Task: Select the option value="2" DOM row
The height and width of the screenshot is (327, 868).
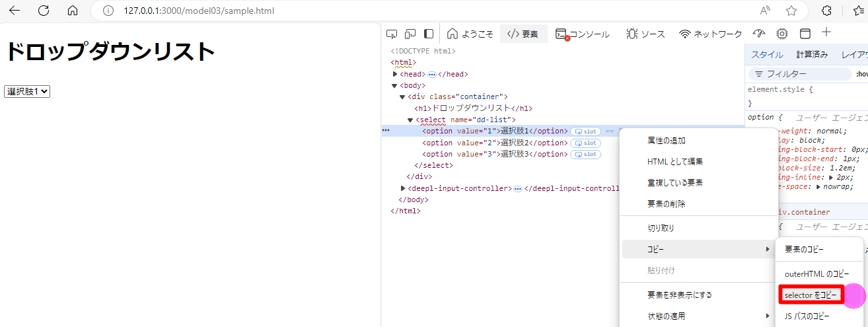Action: [495, 143]
